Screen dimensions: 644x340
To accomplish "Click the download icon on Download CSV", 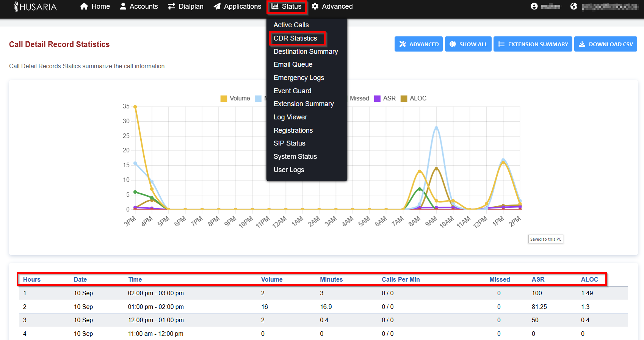I will click(582, 44).
